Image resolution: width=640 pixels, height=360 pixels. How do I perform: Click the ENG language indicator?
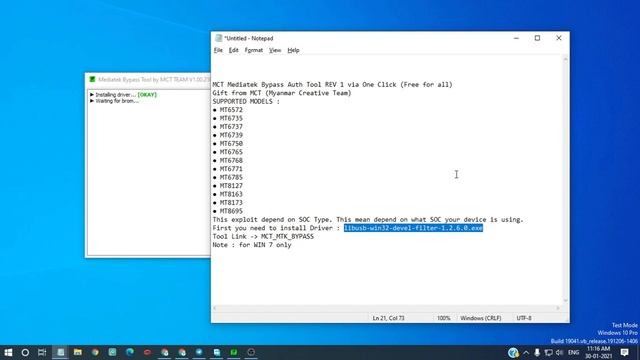[x=573, y=353]
